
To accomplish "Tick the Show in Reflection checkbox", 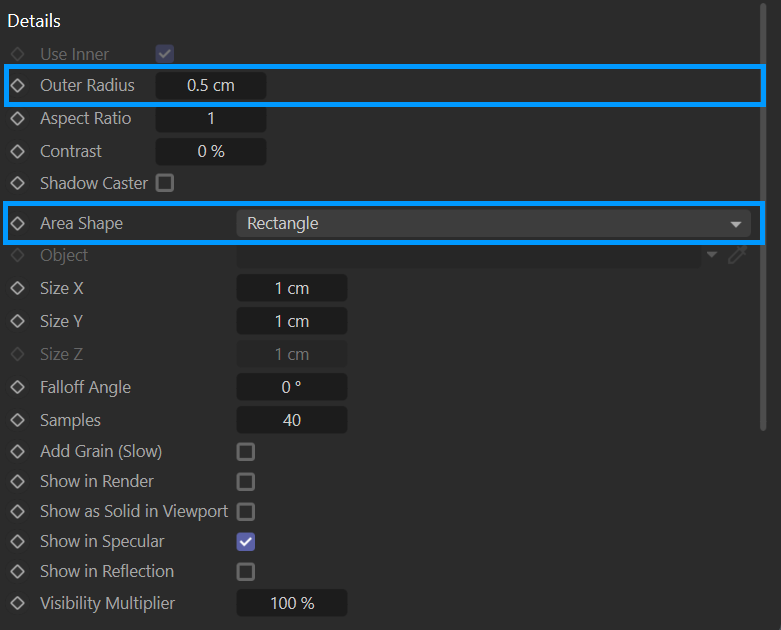I will pyautogui.click(x=246, y=572).
